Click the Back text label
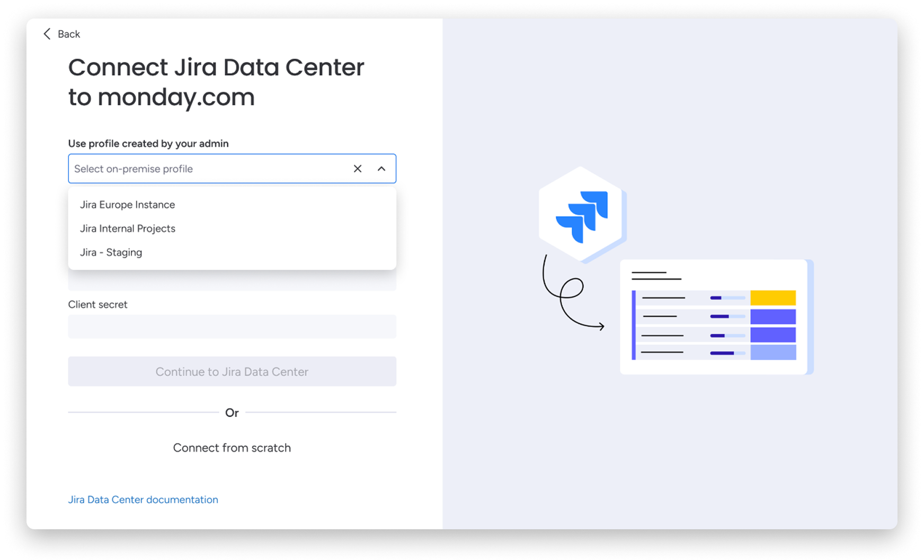 point(69,34)
